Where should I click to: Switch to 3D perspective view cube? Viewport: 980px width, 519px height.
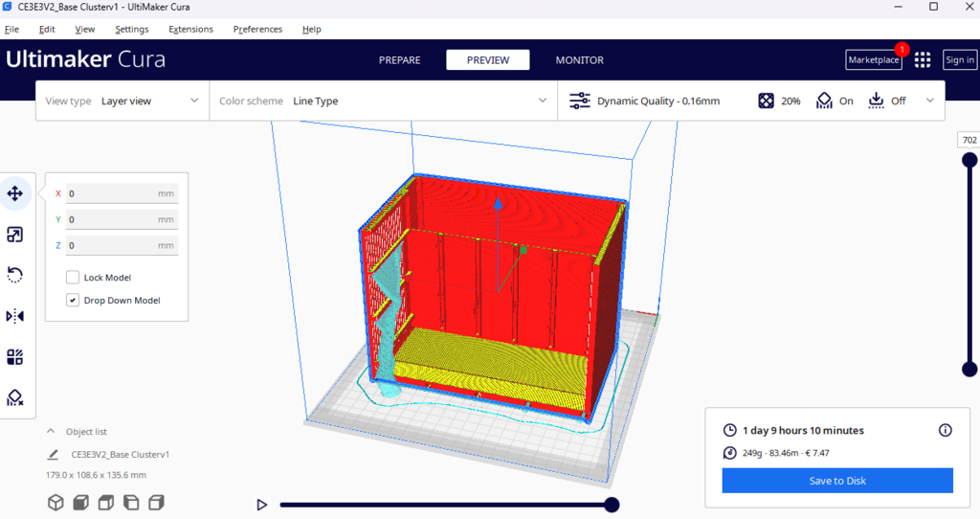pyautogui.click(x=56, y=502)
